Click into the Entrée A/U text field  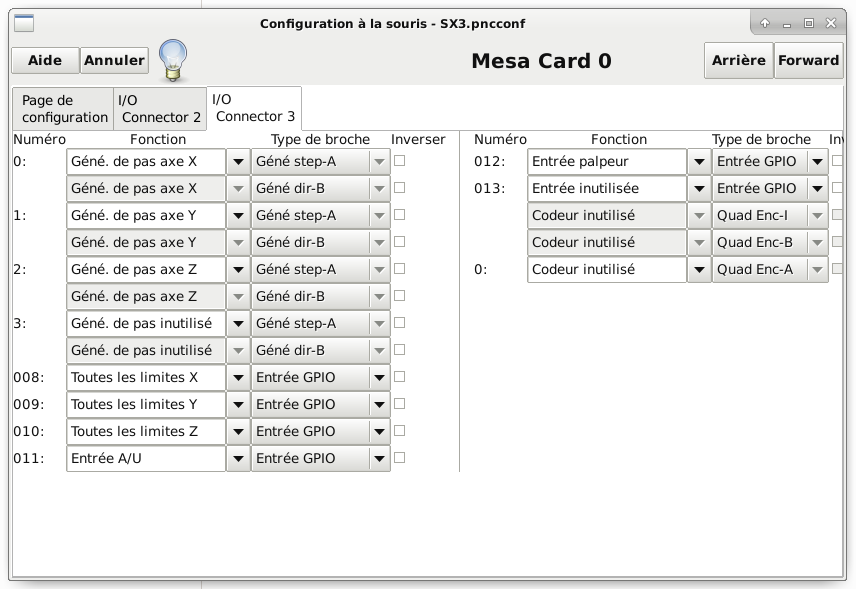point(146,459)
